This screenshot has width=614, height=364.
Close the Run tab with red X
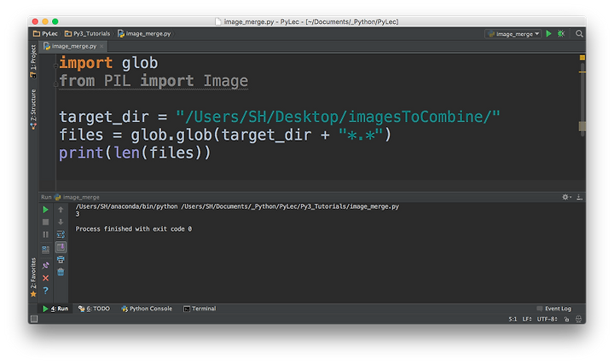pos(45,278)
